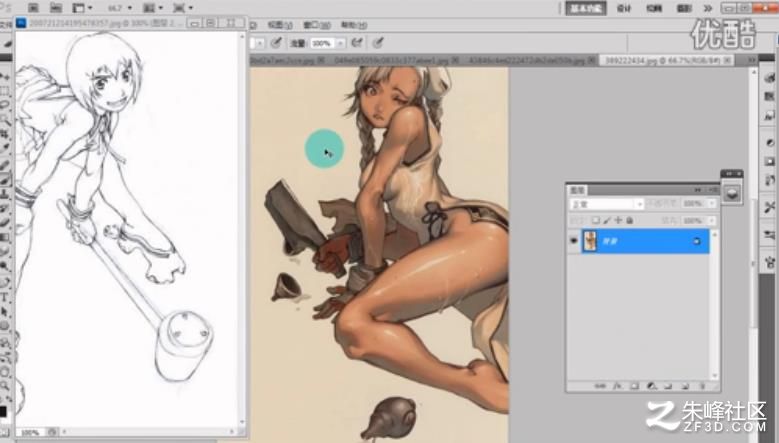The height and width of the screenshot is (443, 779).
Task: Toggle lock image pixels in Layers panel
Action: pos(607,220)
